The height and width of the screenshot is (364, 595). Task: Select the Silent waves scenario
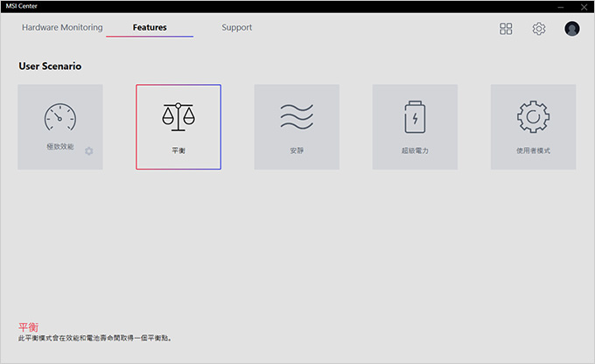coord(297,127)
